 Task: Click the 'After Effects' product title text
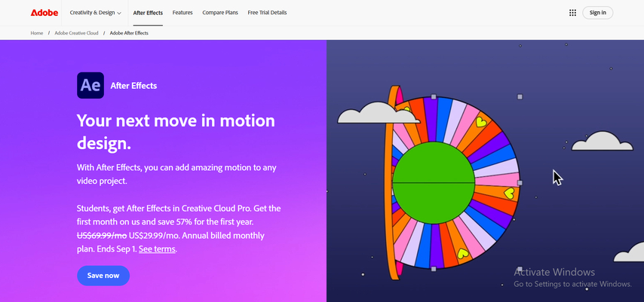[x=133, y=86]
